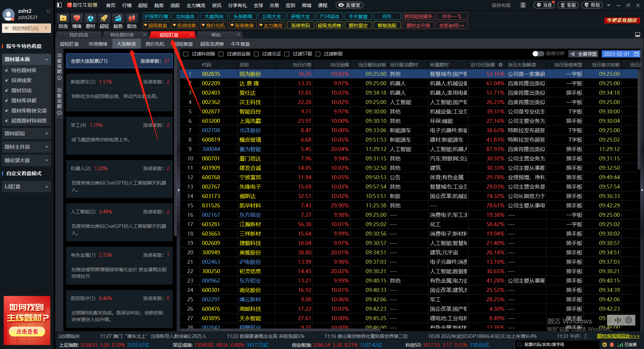This screenshot has width=644, height=349.
Task: Open the 交易 menu
Action: pos(274,5)
